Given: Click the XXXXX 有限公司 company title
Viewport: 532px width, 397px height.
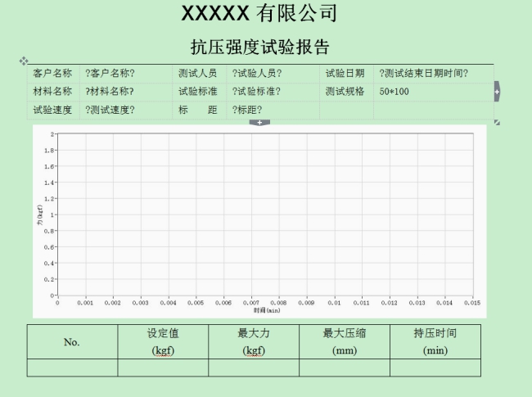Looking at the screenshot, I should [259, 13].
